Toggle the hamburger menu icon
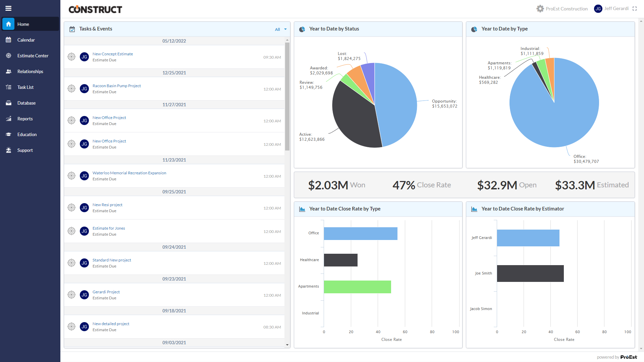The height and width of the screenshot is (362, 644). coord(8,8)
